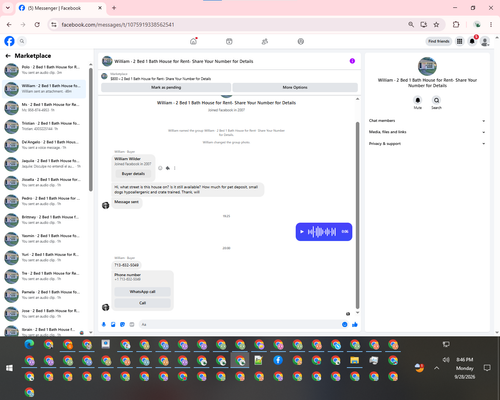Click the voice clip microphone icon
500x400 pixels.
[x=104, y=324]
